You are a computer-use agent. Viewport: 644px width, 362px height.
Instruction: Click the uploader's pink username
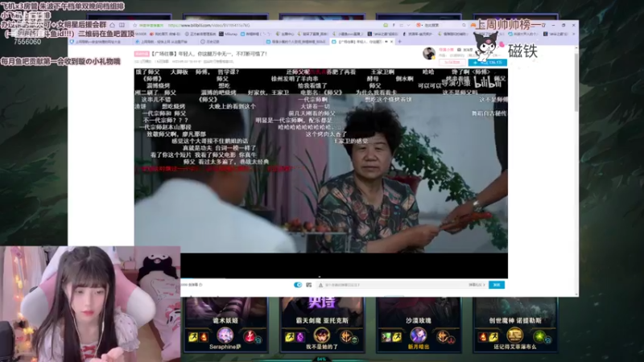pyautogui.click(x=446, y=50)
